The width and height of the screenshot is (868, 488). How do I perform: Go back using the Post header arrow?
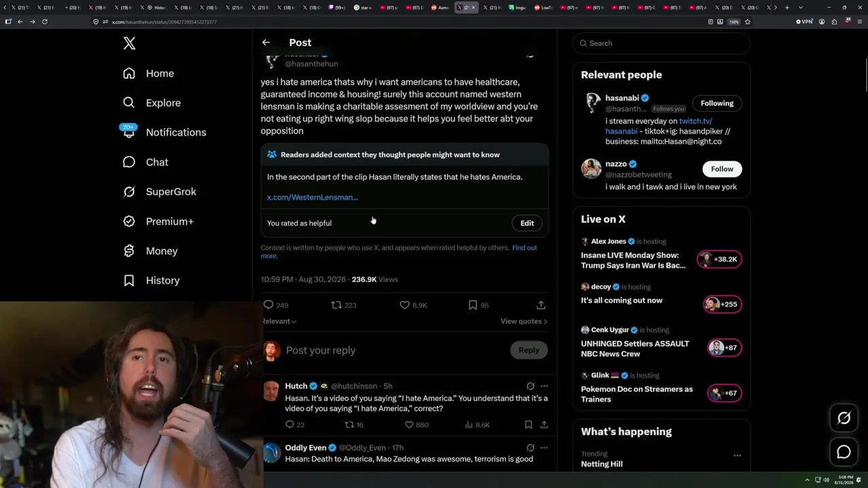[x=266, y=43]
